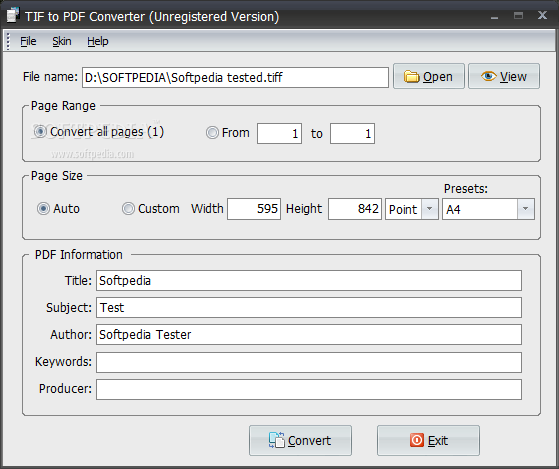Choose the Custom page size option
The width and height of the screenshot is (559, 469).
pos(128,208)
